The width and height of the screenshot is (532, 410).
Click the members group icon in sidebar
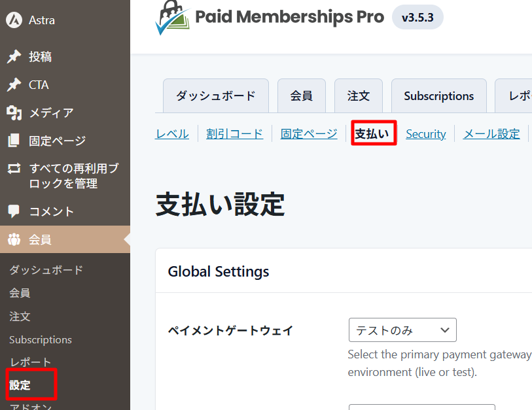(x=14, y=239)
